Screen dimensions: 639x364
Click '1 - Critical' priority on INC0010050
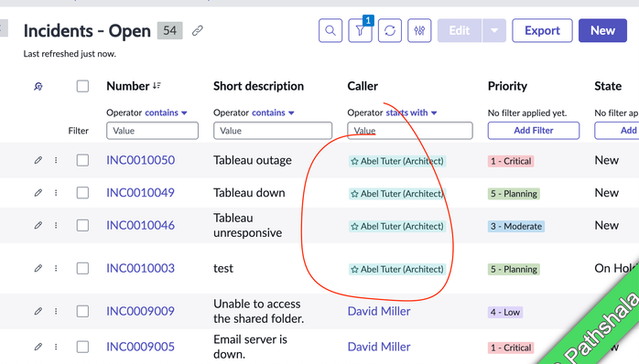click(x=511, y=161)
